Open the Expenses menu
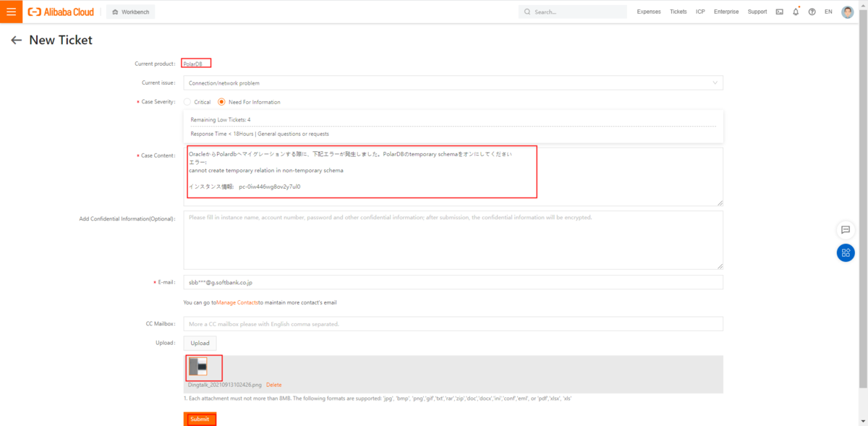 tap(649, 12)
